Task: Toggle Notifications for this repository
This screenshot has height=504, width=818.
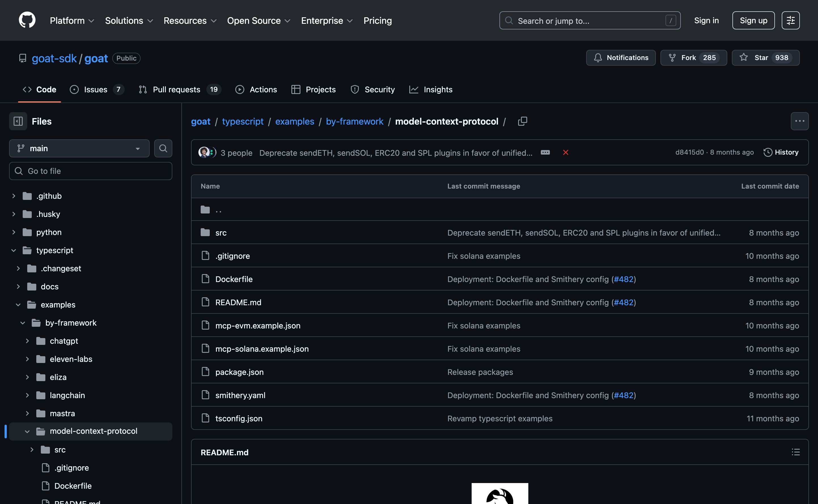Action: [621, 58]
